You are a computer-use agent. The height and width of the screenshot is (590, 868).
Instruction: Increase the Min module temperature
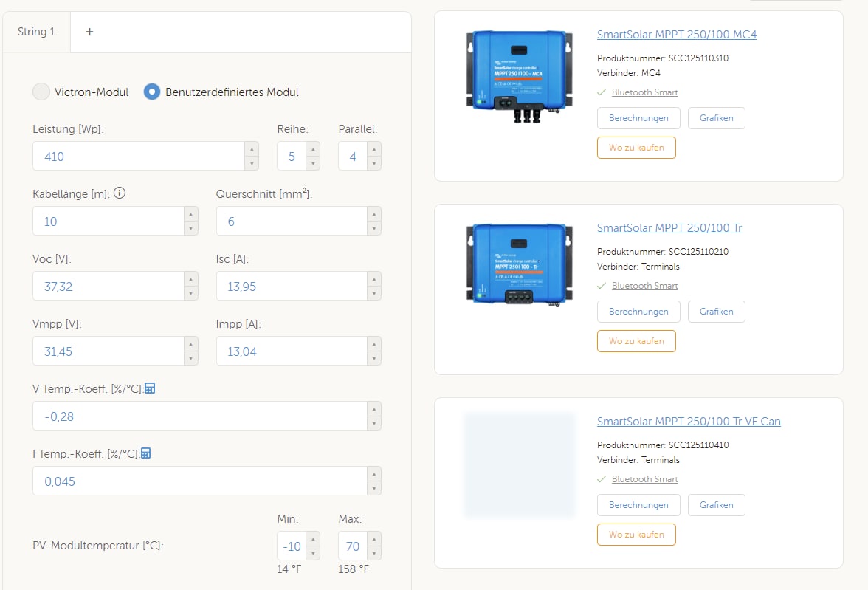[x=313, y=539]
